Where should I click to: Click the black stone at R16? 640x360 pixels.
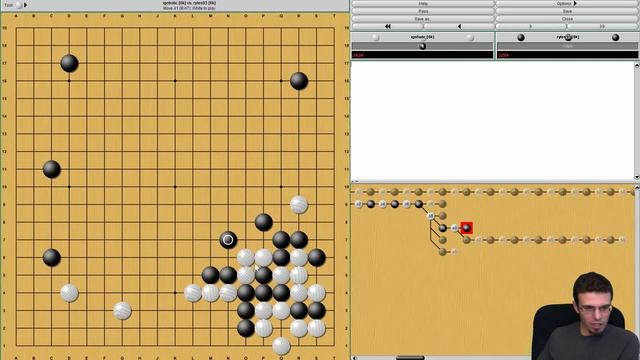(299, 81)
